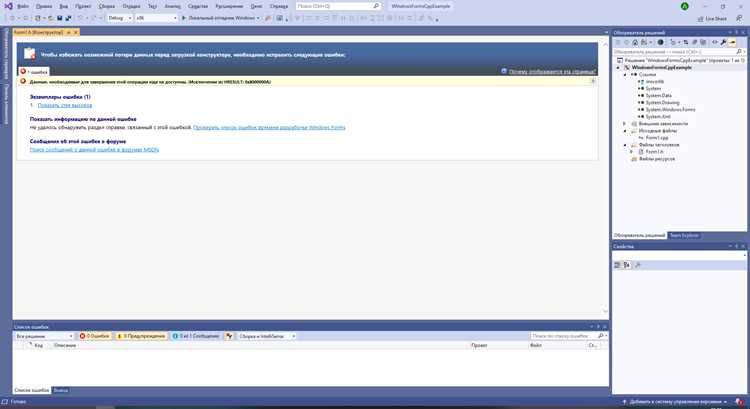The width and height of the screenshot is (750, 409).
Task: Open the 'Все решение' scope dropdown
Action: coord(44,336)
